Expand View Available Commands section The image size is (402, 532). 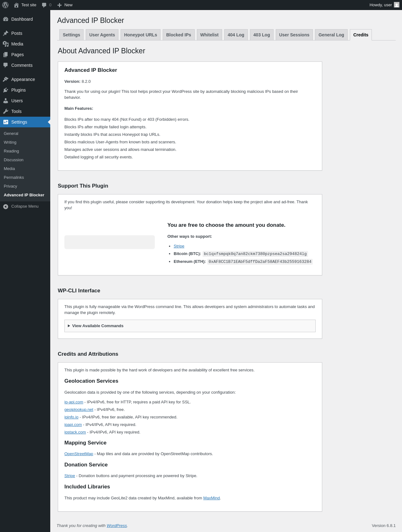[98, 326]
